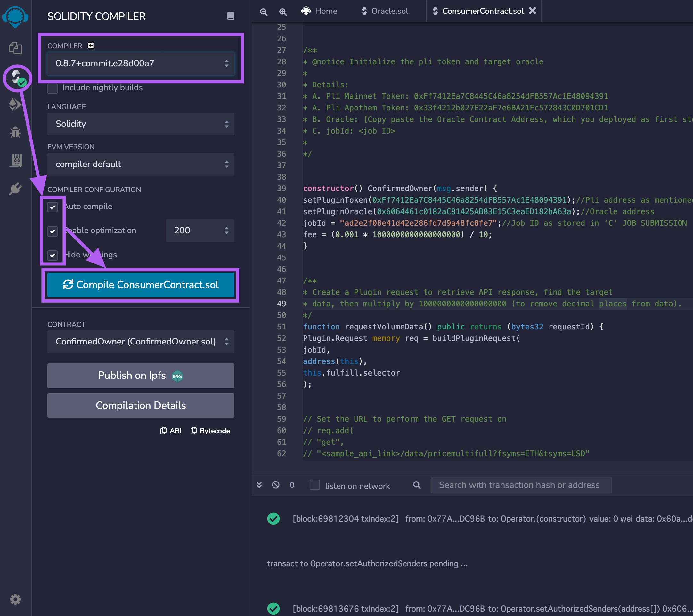
Task: Enable Include nightly builds
Action: (53, 88)
